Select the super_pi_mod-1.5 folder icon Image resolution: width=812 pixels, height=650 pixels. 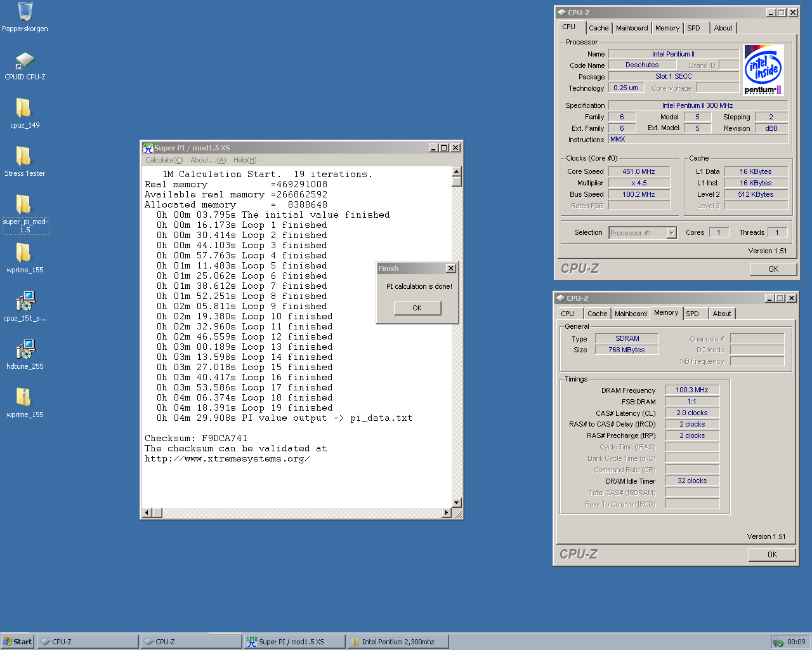(23, 204)
